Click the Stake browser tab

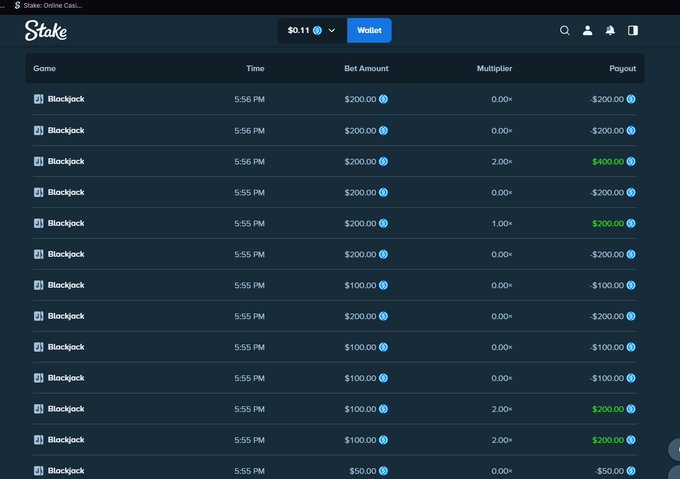point(48,6)
